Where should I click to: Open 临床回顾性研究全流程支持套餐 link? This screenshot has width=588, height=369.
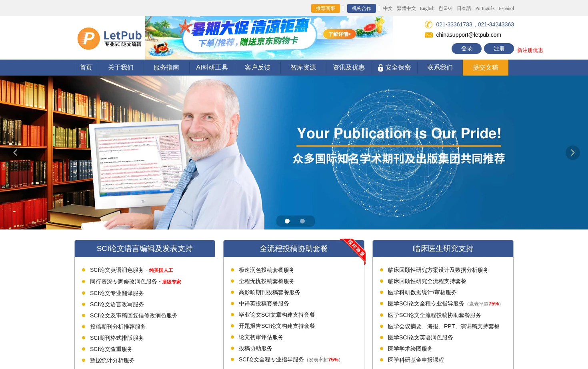coord(427,281)
